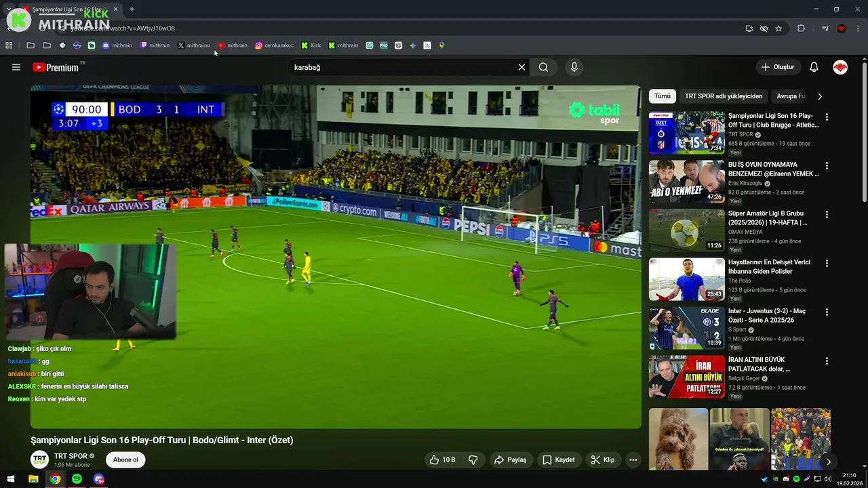The height and width of the screenshot is (488, 868).
Task: Open options for İRAN ALTINI BÜYÜK video
Action: click(x=826, y=361)
